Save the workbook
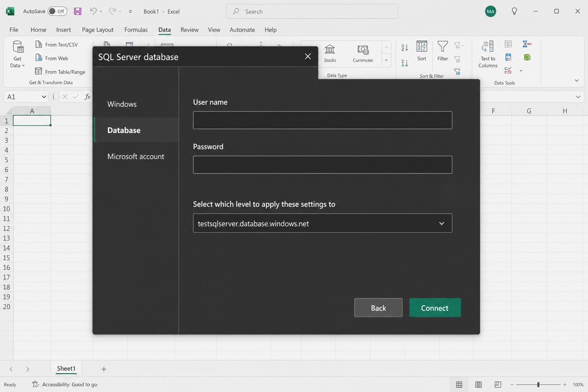Viewport: 588px width, 392px height. coord(78,11)
